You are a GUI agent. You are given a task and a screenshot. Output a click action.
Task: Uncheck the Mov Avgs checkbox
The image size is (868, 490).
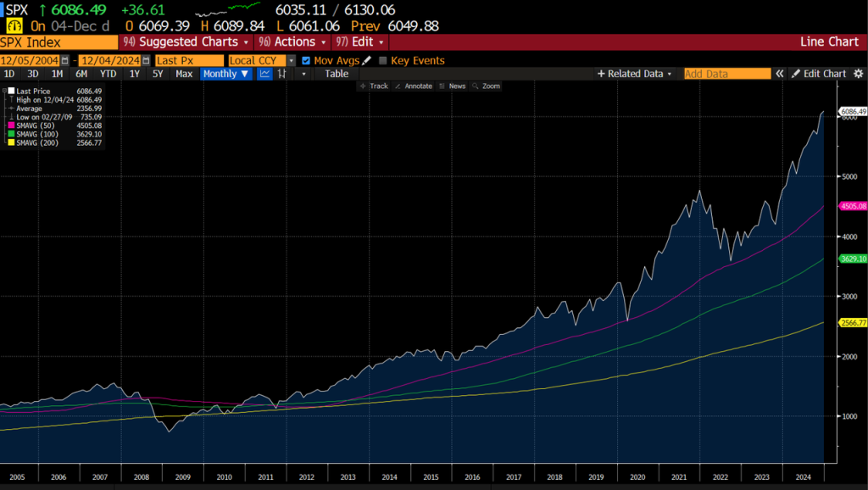[306, 61]
